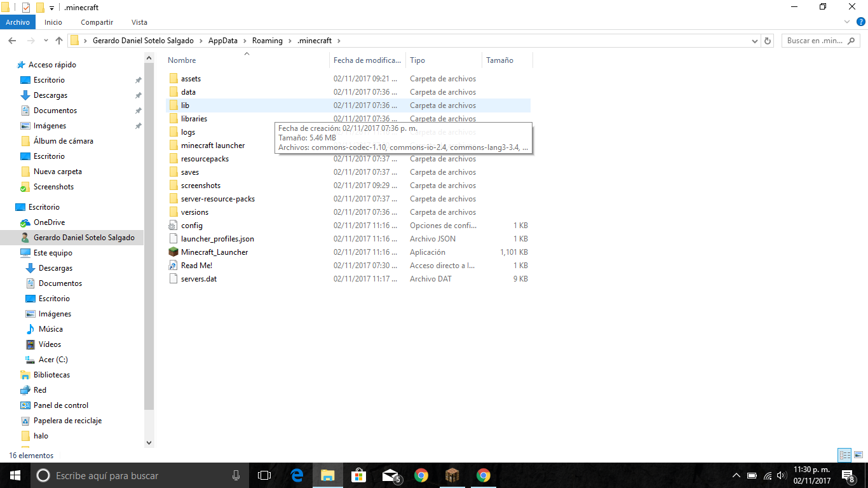868x488 pixels.
Task: Expand the ribbon with chevron
Action: pyautogui.click(x=847, y=22)
